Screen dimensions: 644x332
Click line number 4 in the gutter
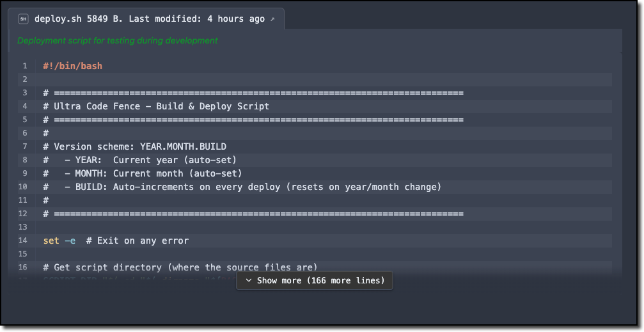click(24, 106)
